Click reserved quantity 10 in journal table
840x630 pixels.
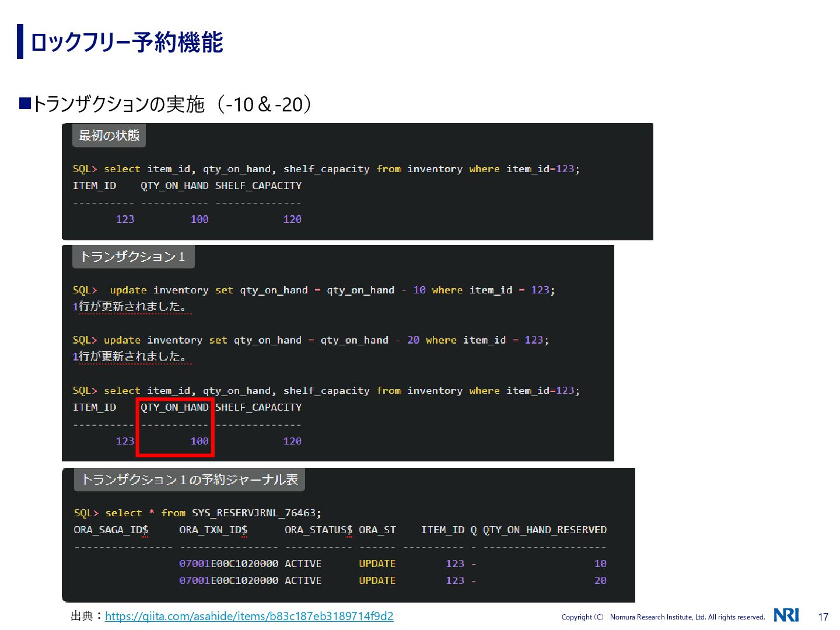600,563
